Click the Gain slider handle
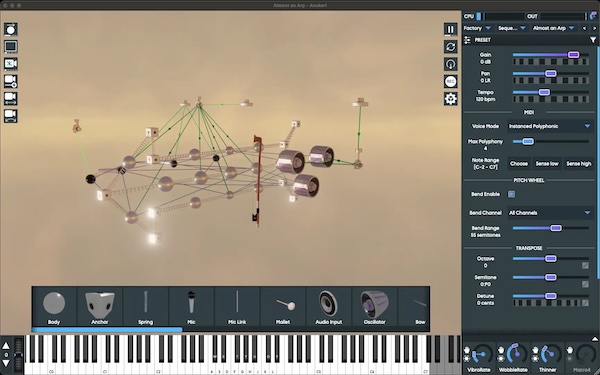The width and height of the screenshot is (600, 375). coord(573,55)
